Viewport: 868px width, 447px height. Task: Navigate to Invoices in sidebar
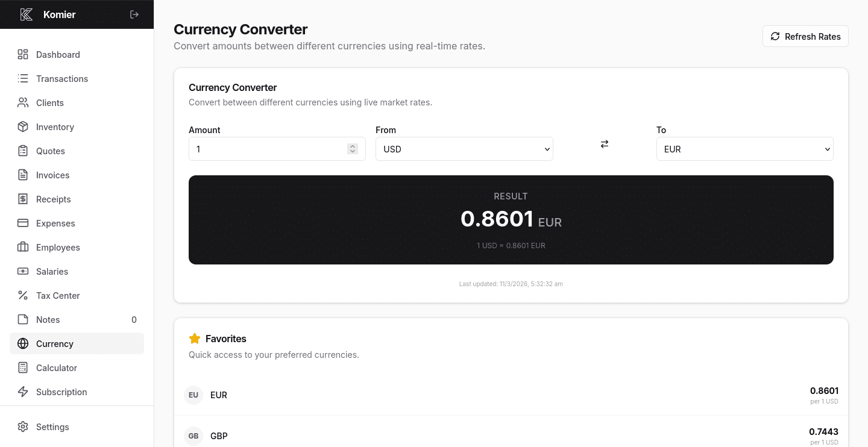(x=52, y=175)
